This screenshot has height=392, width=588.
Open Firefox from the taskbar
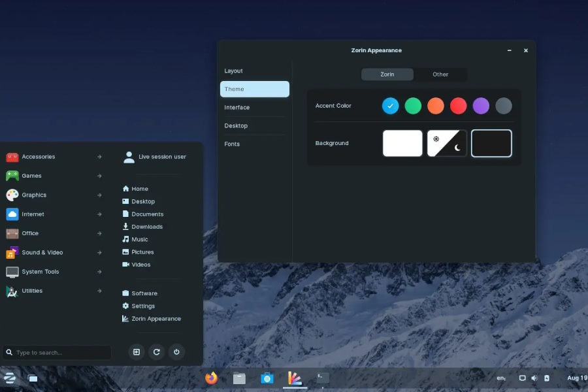click(x=211, y=378)
